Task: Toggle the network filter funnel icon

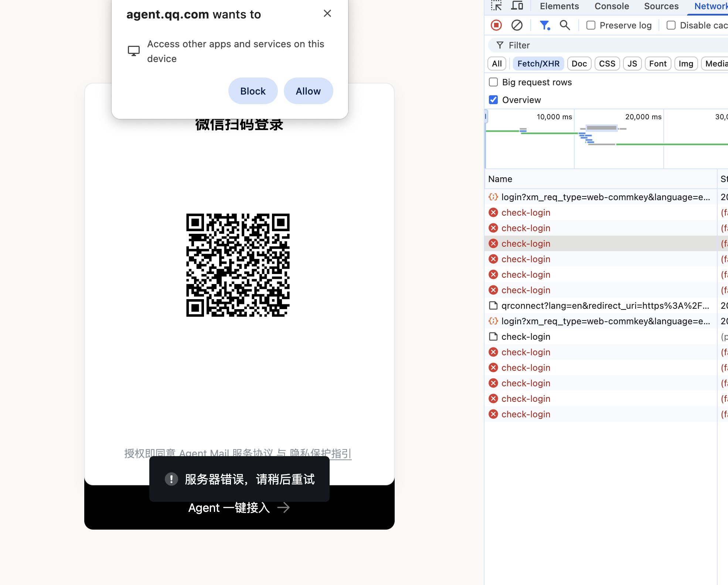Action: 545,25
